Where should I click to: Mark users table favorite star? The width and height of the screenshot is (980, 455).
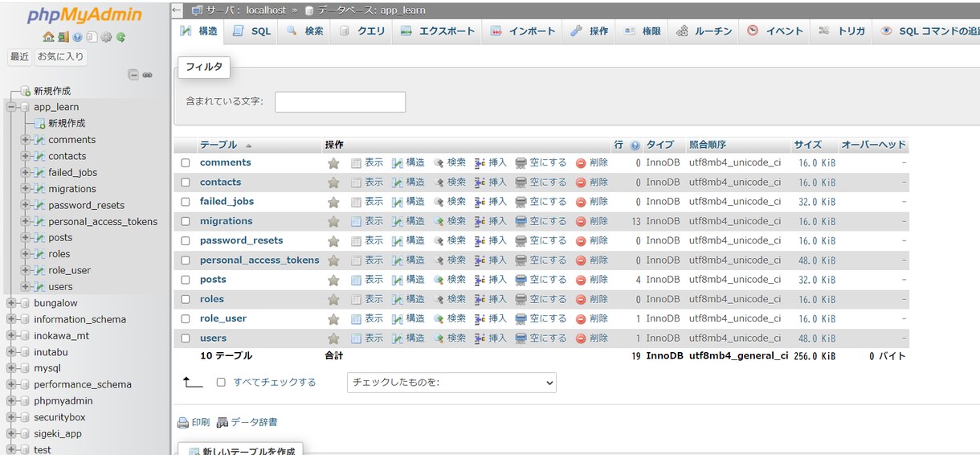tap(333, 338)
